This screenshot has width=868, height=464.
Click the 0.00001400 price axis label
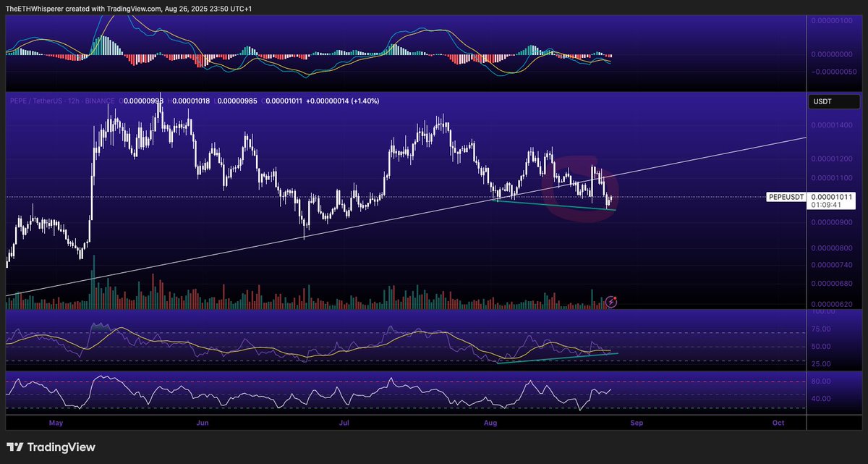pos(832,125)
